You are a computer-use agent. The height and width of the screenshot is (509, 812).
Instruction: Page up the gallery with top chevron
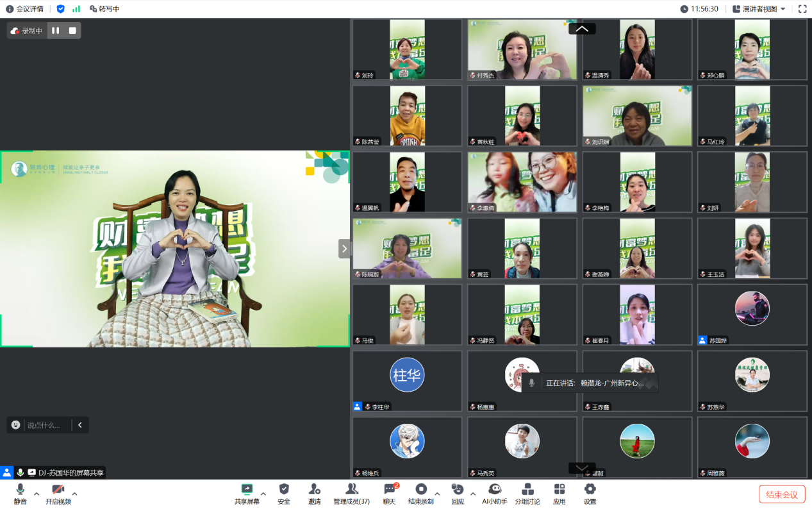(x=582, y=29)
